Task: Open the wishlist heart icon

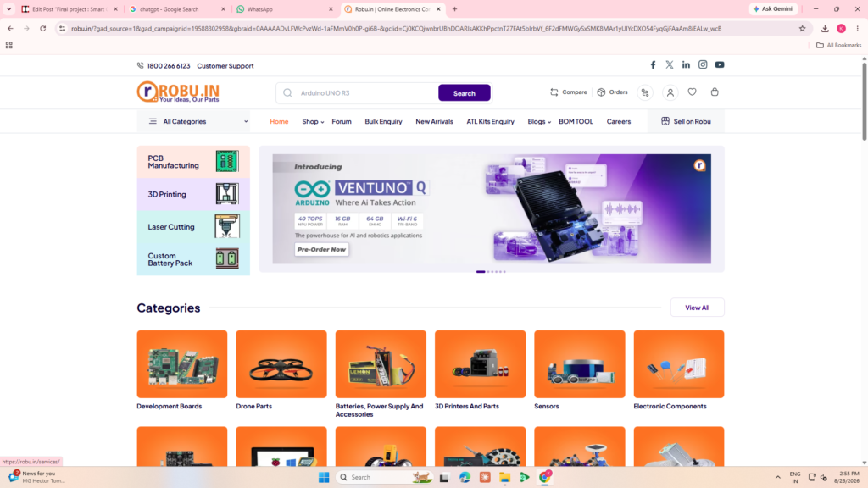Action: click(692, 91)
